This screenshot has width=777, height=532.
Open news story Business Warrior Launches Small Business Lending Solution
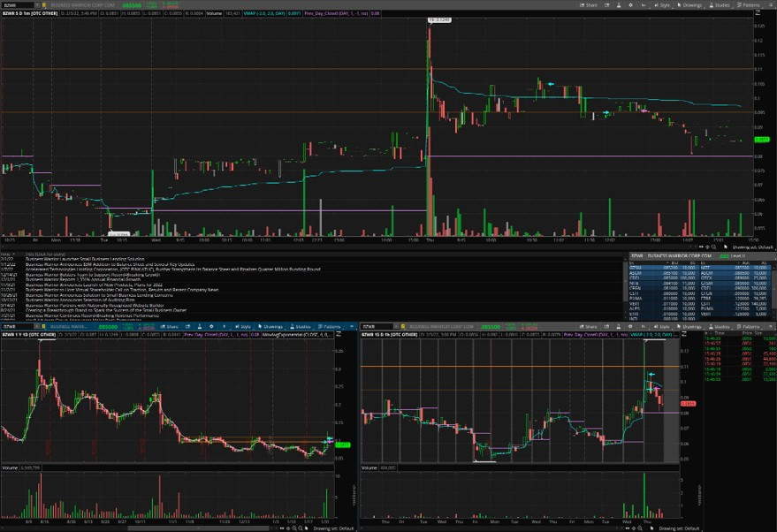[85, 259]
